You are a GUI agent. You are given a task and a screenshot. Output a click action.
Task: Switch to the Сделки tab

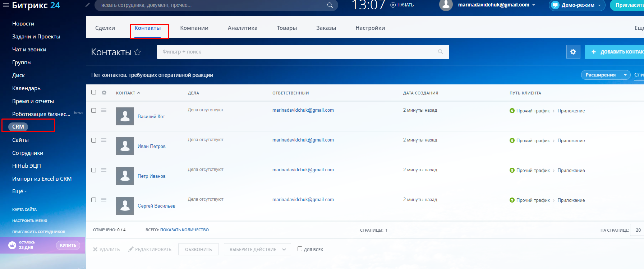pyautogui.click(x=105, y=28)
